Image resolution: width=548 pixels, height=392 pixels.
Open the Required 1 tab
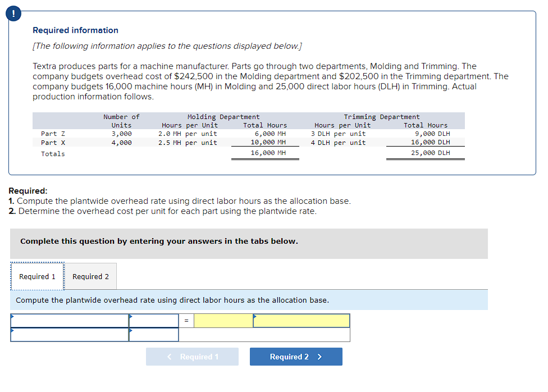37,276
